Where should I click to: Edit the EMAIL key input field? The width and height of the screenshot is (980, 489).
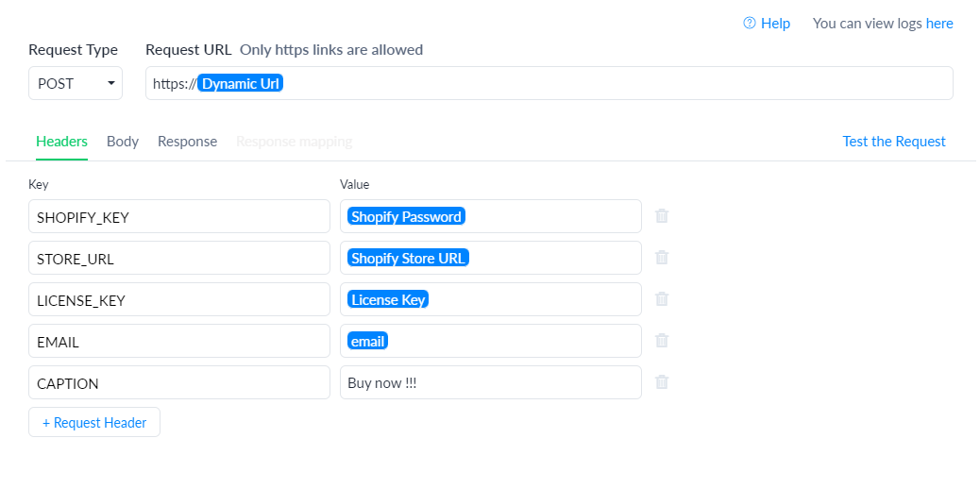tap(179, 341)
